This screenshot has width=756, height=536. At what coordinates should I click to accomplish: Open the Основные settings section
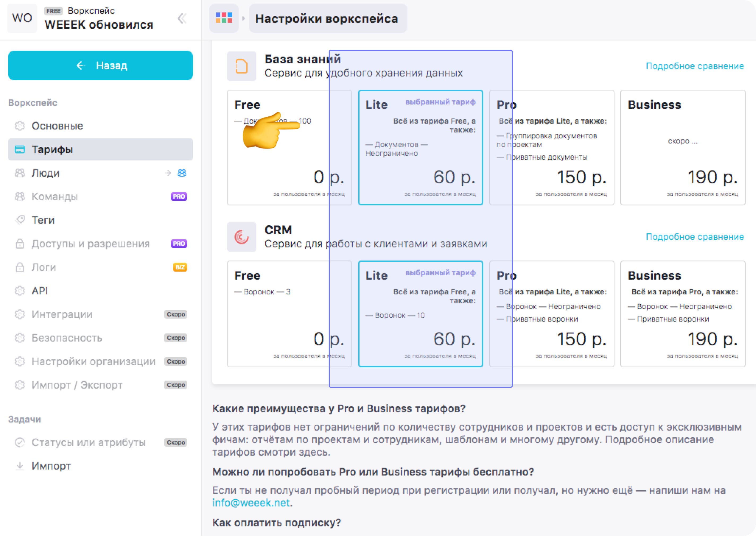pos(57,126)
